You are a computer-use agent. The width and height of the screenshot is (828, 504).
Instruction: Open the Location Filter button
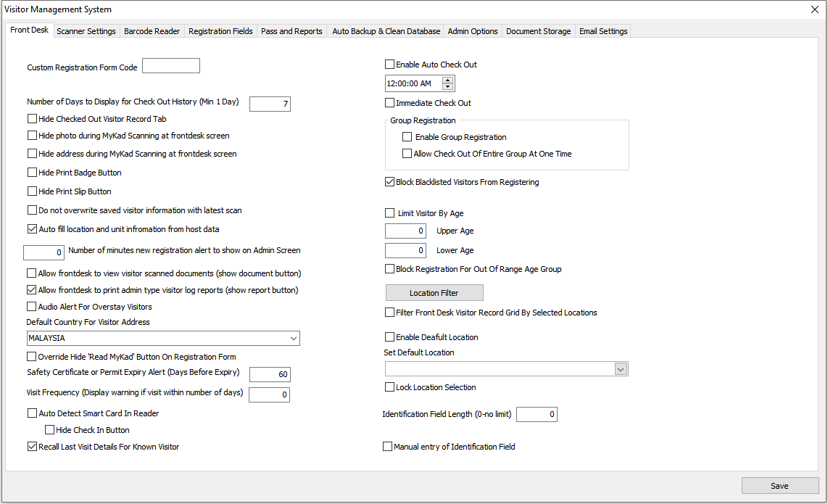(434, 293)
